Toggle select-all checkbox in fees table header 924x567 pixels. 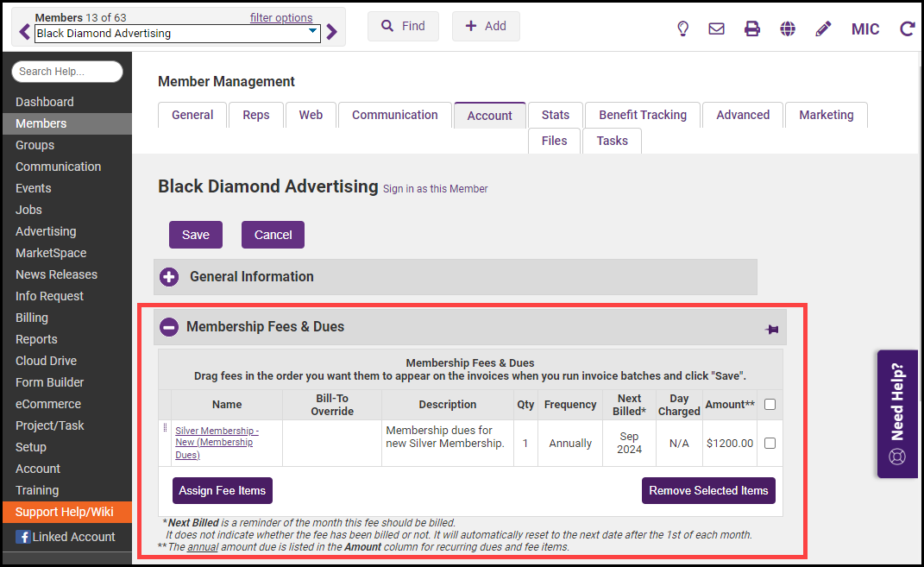770,404
